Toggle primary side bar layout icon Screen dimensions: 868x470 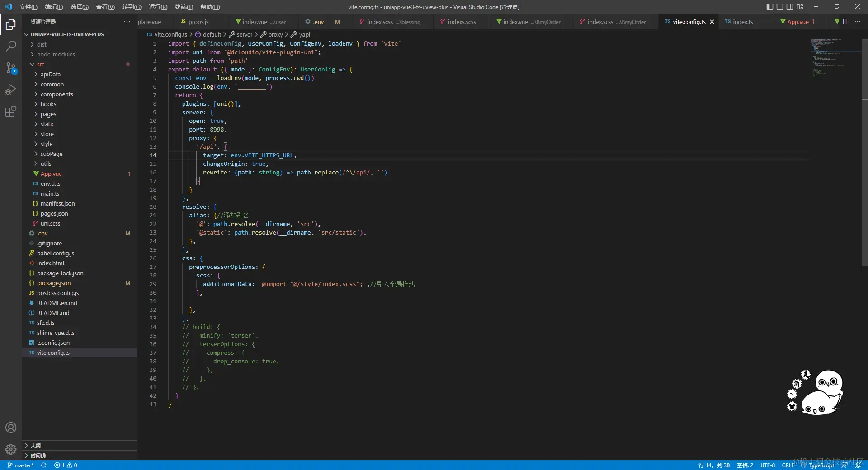pos(770,7)
